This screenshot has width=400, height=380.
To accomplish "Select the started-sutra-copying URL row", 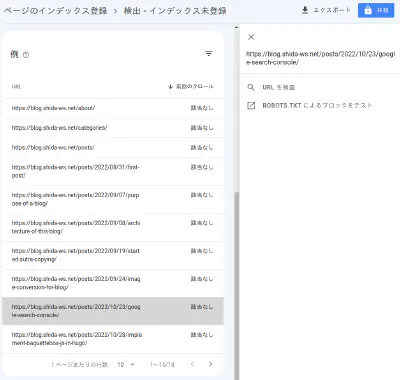I will point(114,255).
